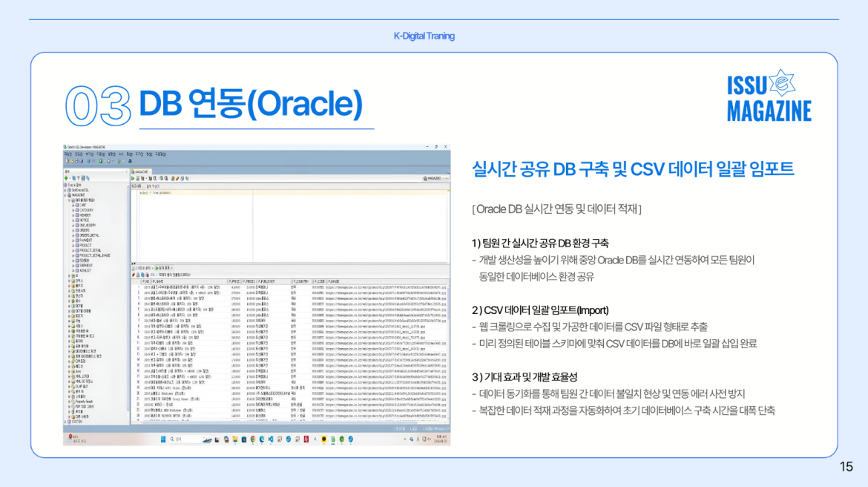
Task: Click the taskbar clock in the system tray
Action: tap(442, 439)
